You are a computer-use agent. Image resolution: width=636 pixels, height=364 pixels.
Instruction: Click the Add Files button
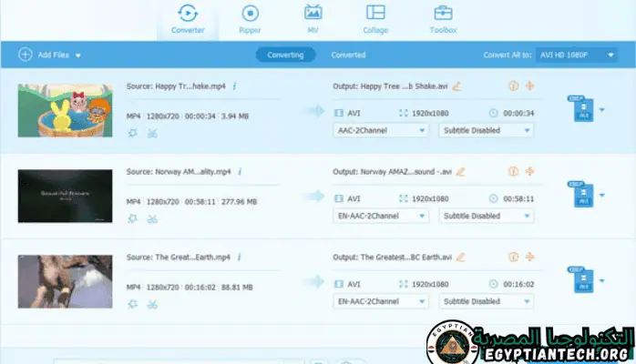(50, 55)
